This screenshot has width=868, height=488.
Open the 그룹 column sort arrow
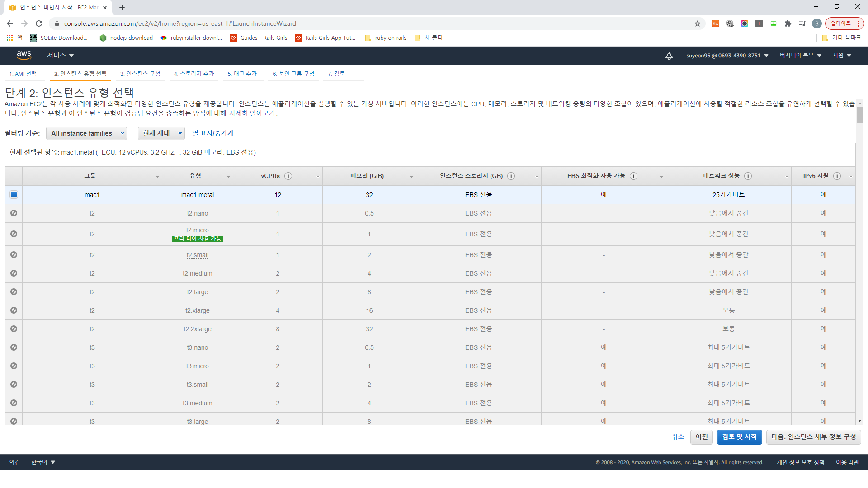tap(157, 177)
